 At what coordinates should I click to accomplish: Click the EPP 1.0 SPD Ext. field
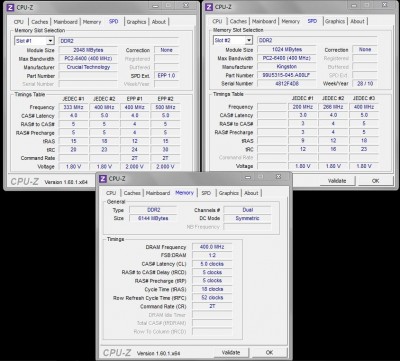(x=166, y=76)
